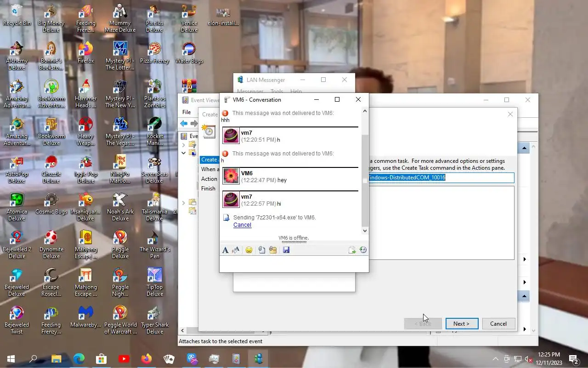Open the Recycle Bin desktop icon
The height and width of the screenshot is (368, 588).
pyautogui.click(x=17, y=15)
